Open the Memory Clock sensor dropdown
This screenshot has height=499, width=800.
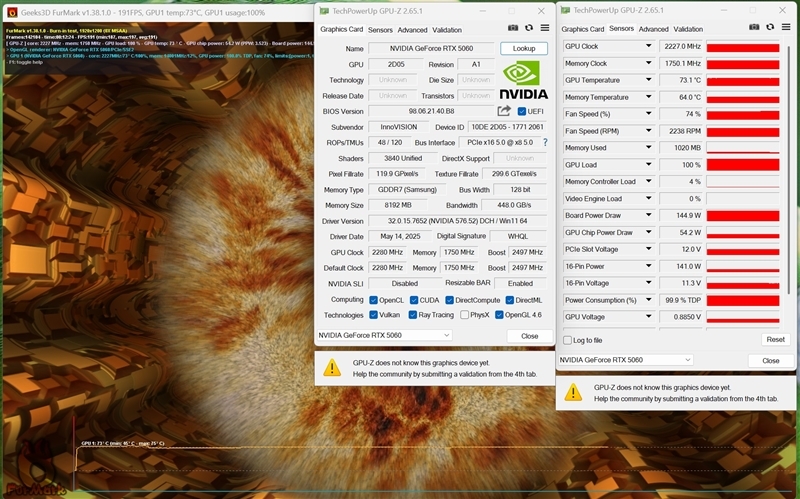(x=648, y=63)
